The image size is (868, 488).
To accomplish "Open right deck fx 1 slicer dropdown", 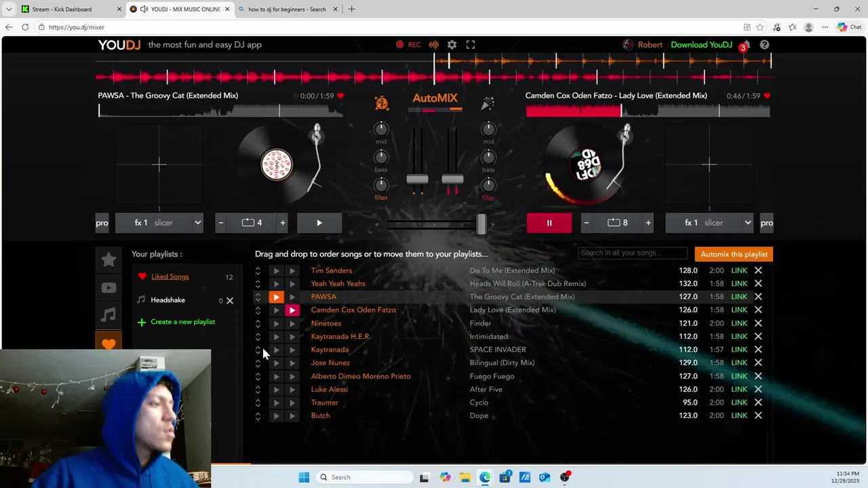I will (x=710, y=222).
